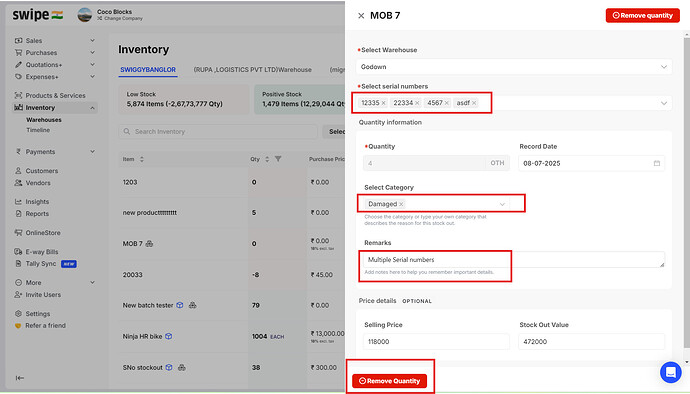690x394 pixels.
Task: Expand the Sales menu in sidebar
Action: (x=92, y=41)
